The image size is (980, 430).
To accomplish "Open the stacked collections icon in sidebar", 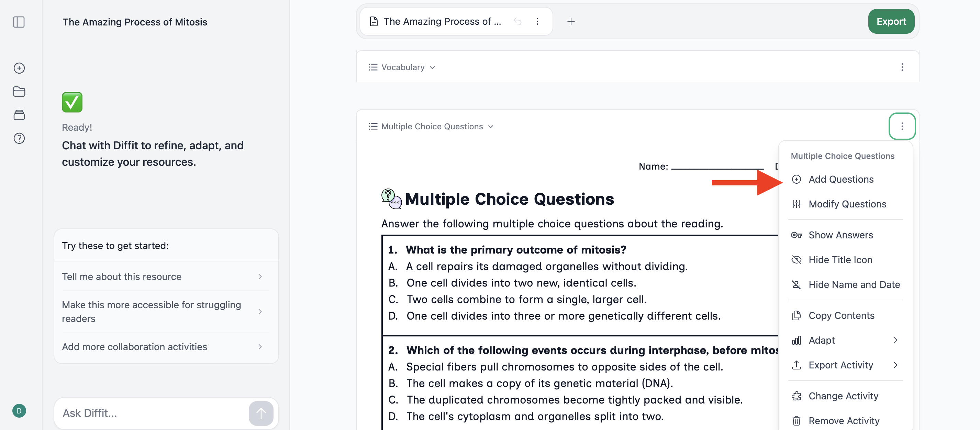I will (x=19, y=115).
